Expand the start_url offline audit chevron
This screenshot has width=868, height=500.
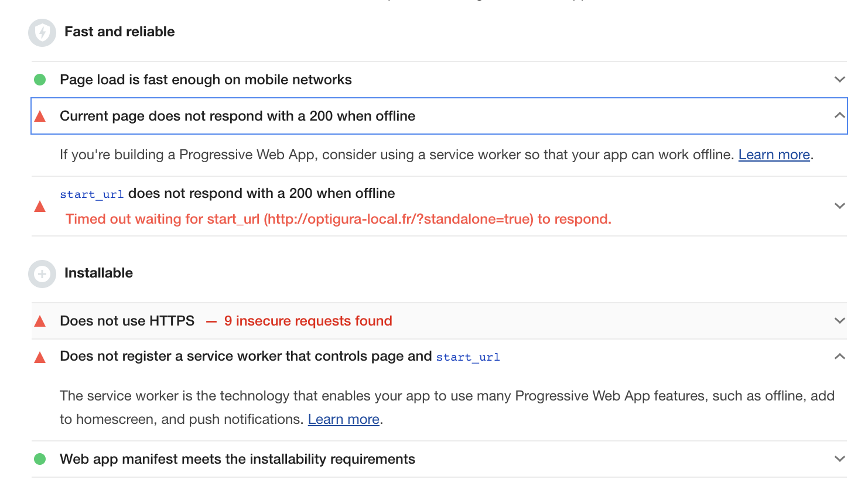coord(839,206)
